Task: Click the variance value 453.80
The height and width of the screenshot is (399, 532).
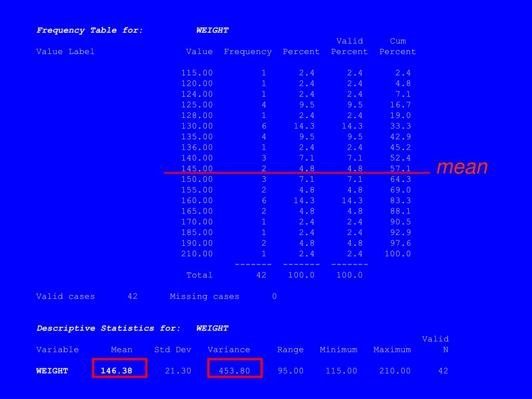Action: coord(234,371)
